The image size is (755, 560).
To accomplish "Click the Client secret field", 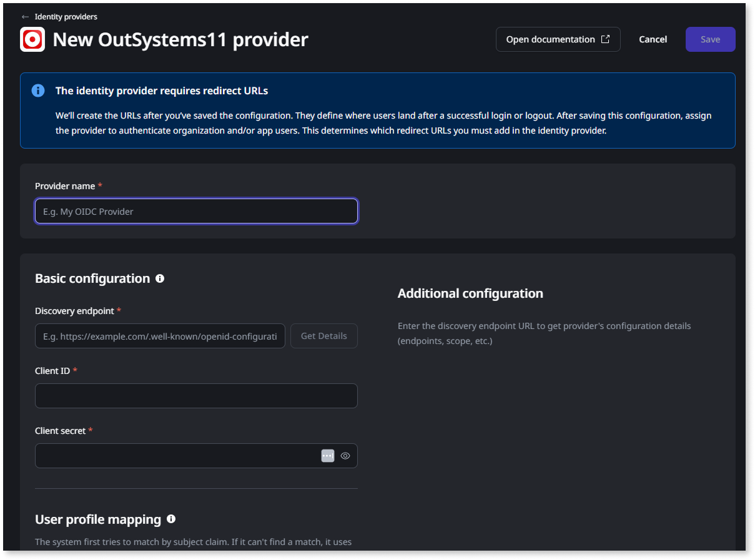I will coord(196,456).
